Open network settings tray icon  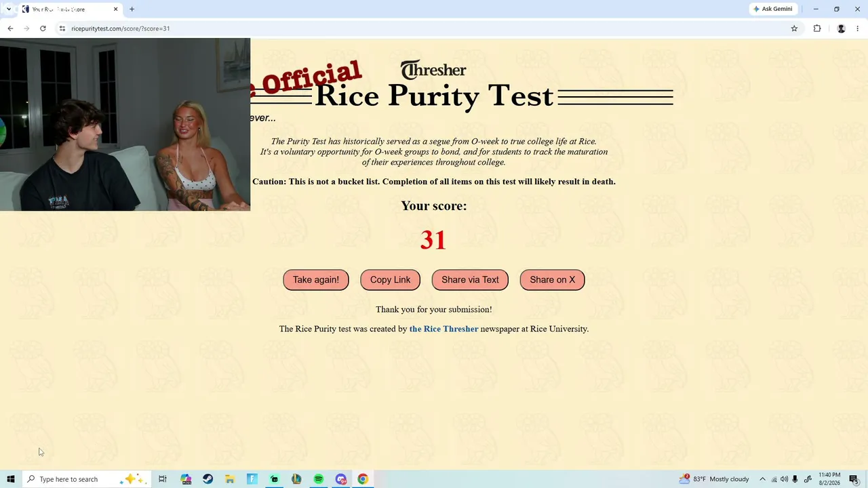click(x=774, y=479)
